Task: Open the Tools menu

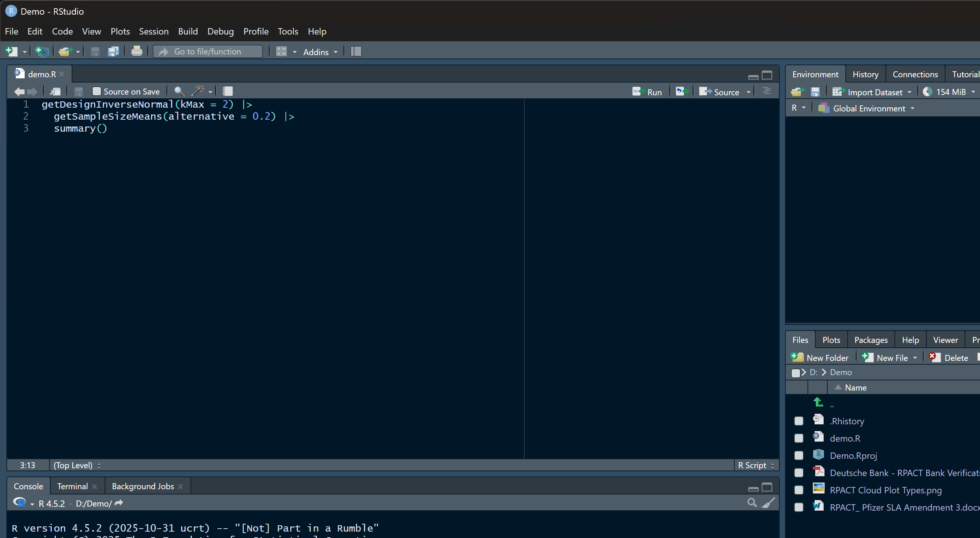Action: coord(288,31)
